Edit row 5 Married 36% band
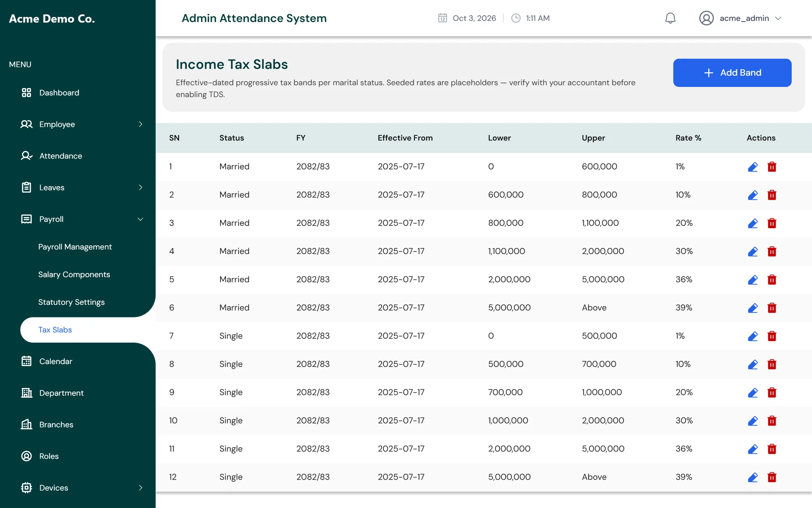 pyautogui.click(x=753, y=280)
